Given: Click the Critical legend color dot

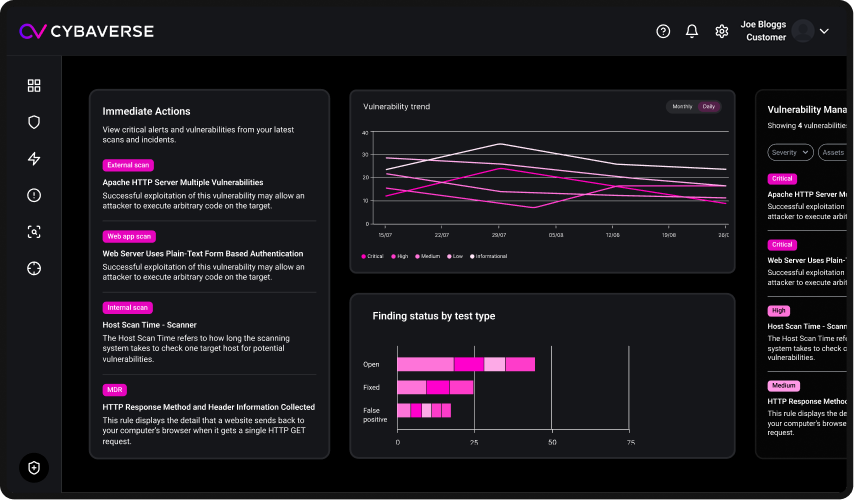Looking at the screenshot, I should pyautogui.click(x=363, y=256).
